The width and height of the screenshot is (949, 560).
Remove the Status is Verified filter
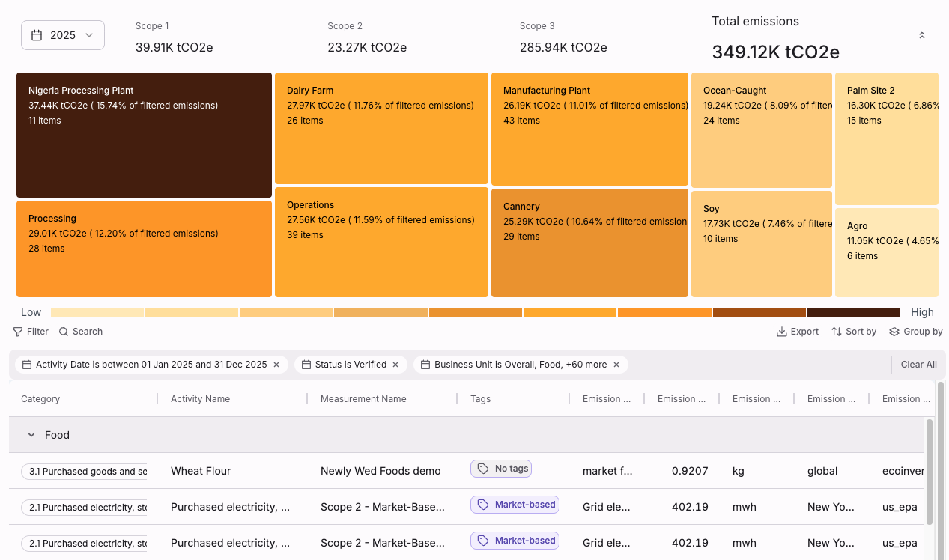396,365
